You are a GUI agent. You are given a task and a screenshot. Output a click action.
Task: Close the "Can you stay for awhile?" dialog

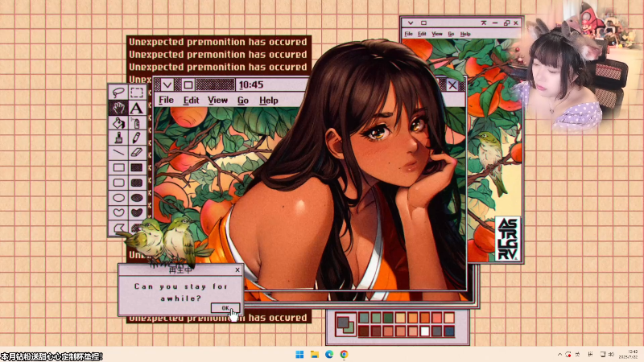point(237,269)
